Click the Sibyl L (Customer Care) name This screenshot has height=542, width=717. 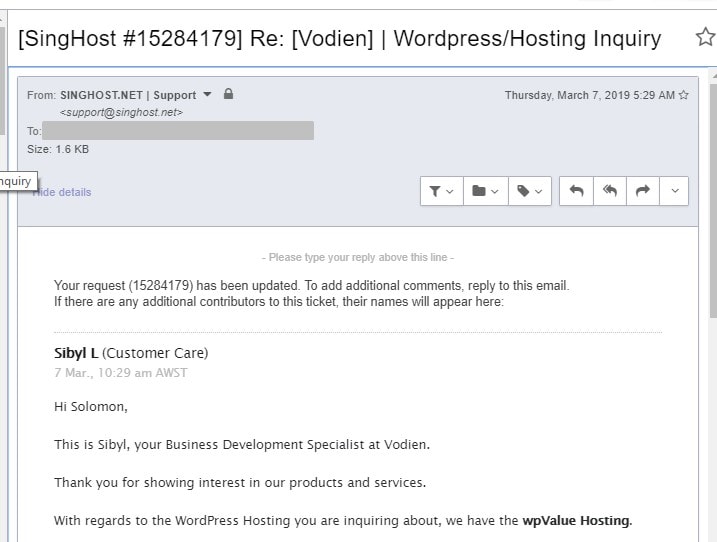(x=131, y=353)
